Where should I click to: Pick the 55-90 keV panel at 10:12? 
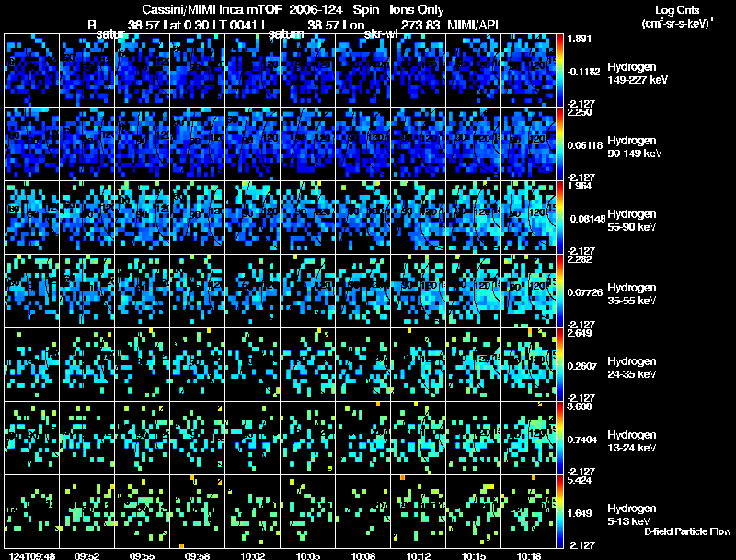pos(419,218)
